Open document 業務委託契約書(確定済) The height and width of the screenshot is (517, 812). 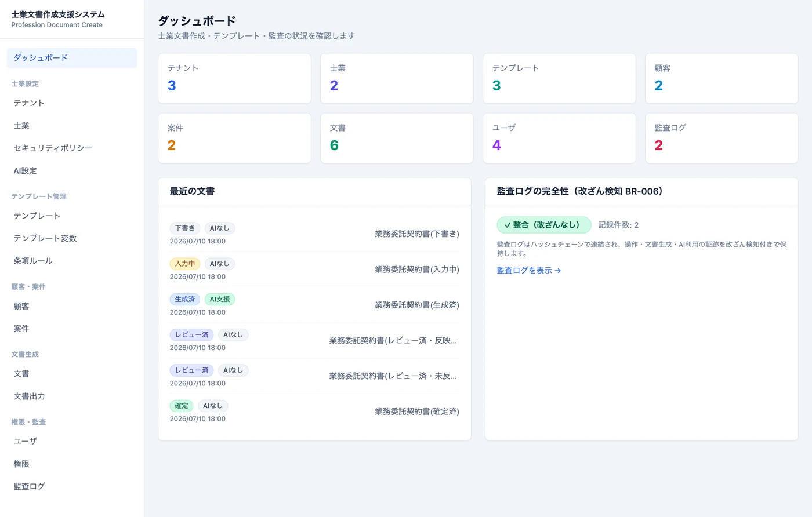click(417, 412)
